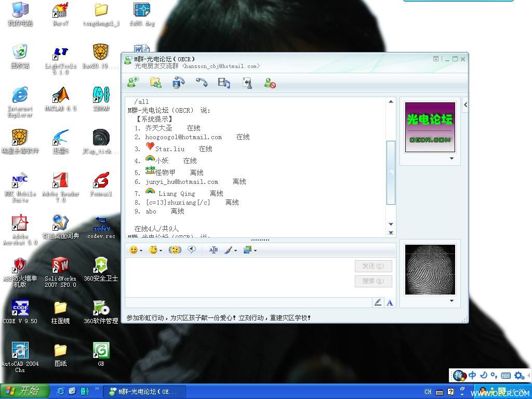Expand the dropdown below 光电论坛 display picture
This screenshot has width=532, height=399.
[451, 158]
